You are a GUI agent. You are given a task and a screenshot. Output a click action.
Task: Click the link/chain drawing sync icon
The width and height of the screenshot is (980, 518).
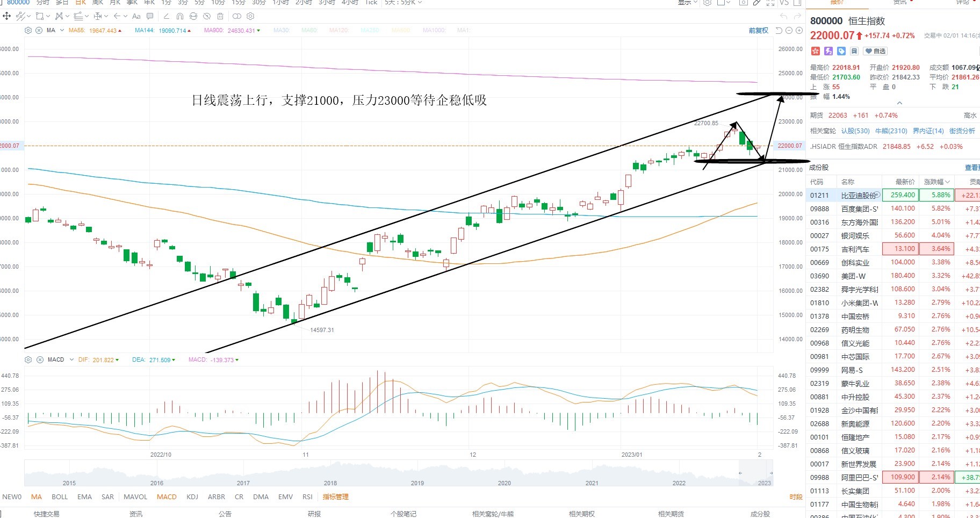point(237,16)
